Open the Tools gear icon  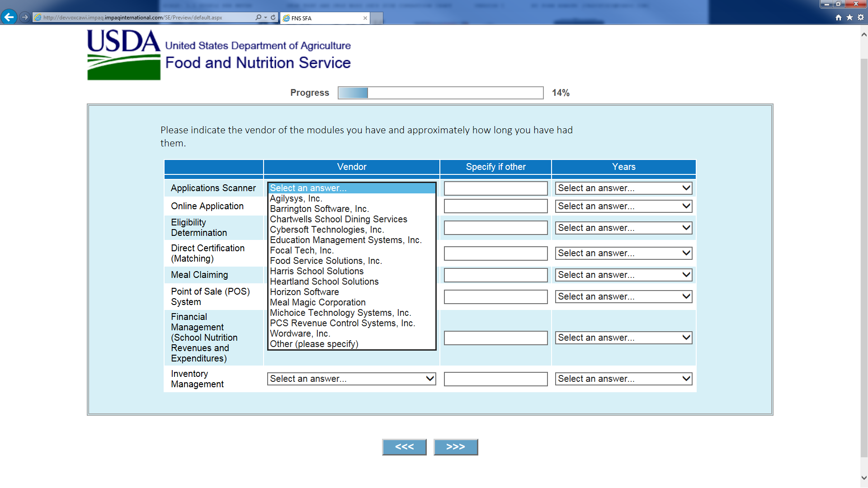point(861,18)
